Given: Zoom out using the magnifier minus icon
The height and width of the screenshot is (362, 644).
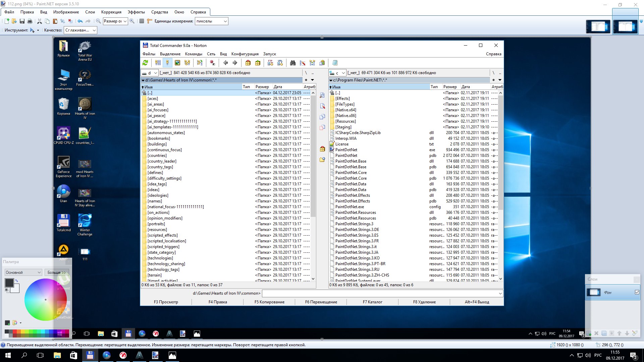Looking at the screenshot, I should (x=98, y=21).
